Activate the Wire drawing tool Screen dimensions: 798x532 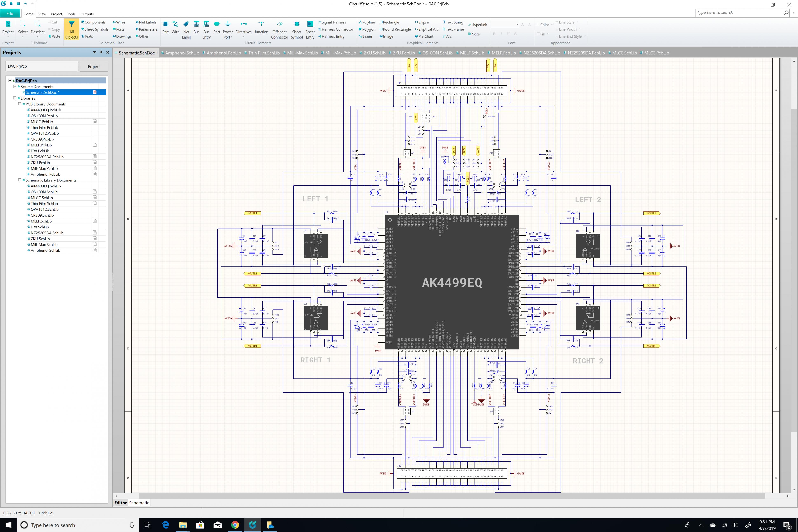click(x=175, y=27)
